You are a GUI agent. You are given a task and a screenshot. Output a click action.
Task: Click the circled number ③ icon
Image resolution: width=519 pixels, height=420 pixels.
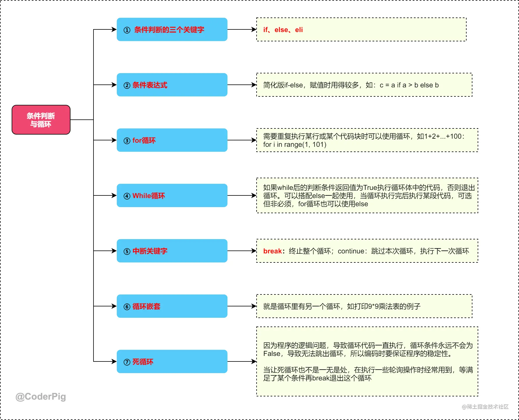point(127,141)
